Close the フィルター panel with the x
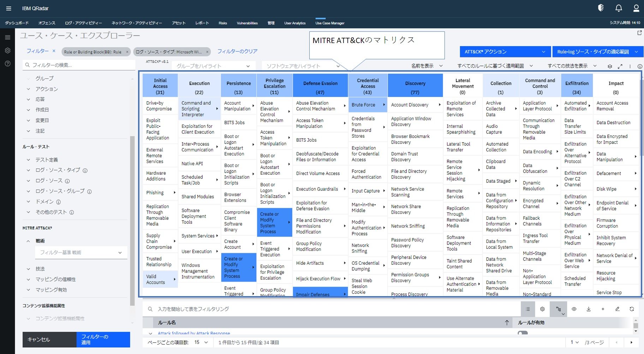 (54, 51)
